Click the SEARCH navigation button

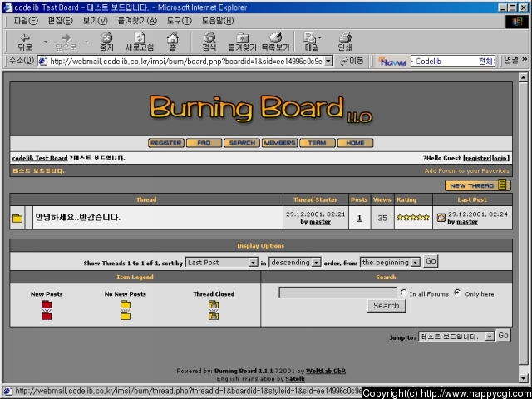point(242,143)
